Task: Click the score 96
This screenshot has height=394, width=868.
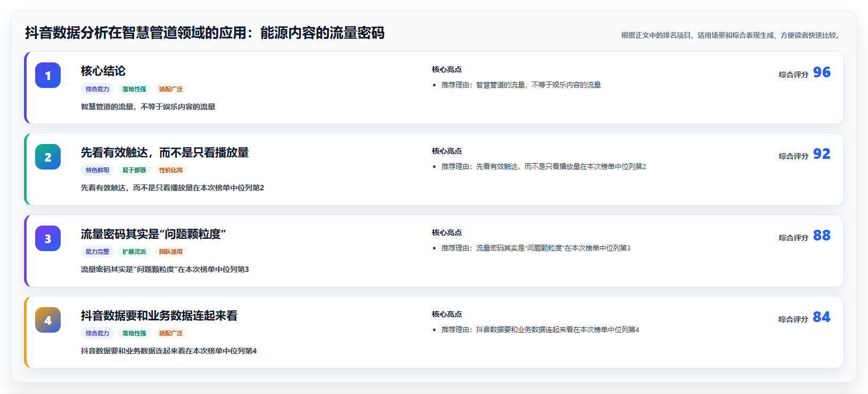Action: (x=822, y=72)
